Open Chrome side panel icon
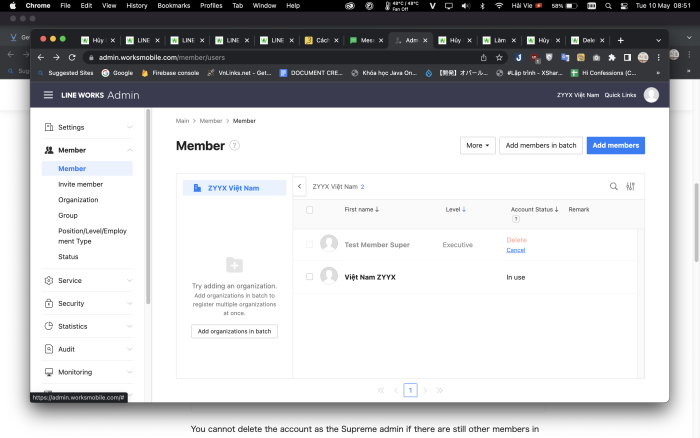The image size is (700, 438). (627, 58)
